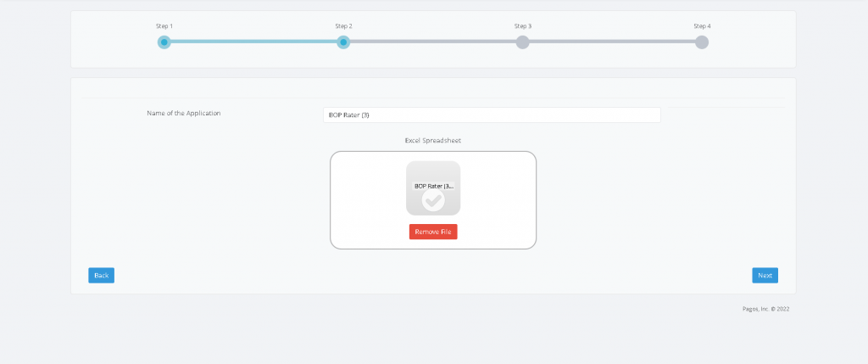Click progress bar between Step 2 and Step 3
Viewport: 868px width, 364px height.
click(433, 42)
